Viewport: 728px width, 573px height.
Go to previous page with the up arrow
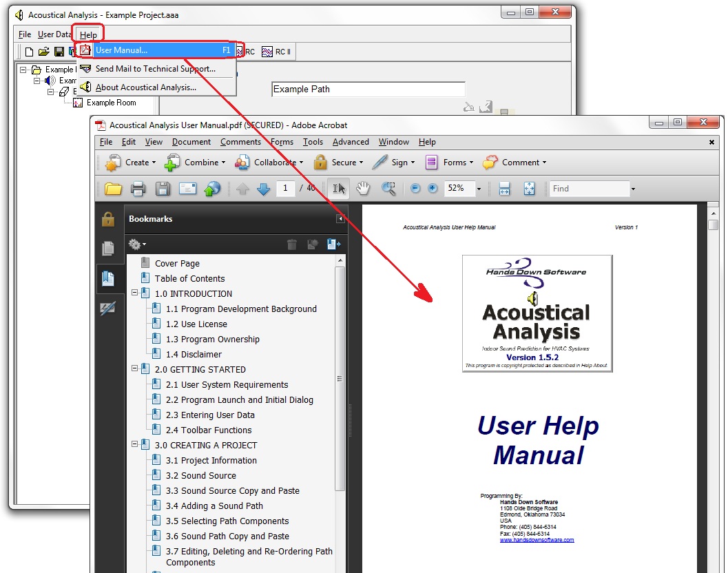pyautogui.click(x=242, y=189)
